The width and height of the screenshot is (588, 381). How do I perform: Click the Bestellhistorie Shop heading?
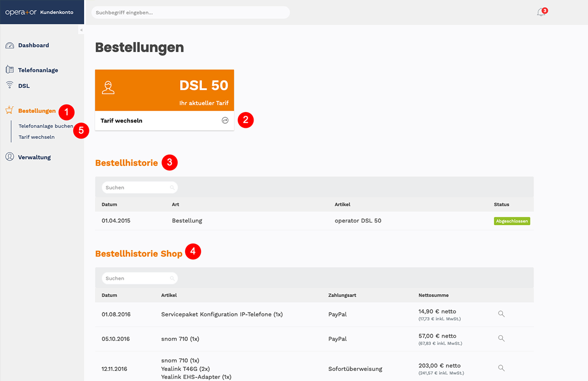pyautogui.click(x=139, y=254)
